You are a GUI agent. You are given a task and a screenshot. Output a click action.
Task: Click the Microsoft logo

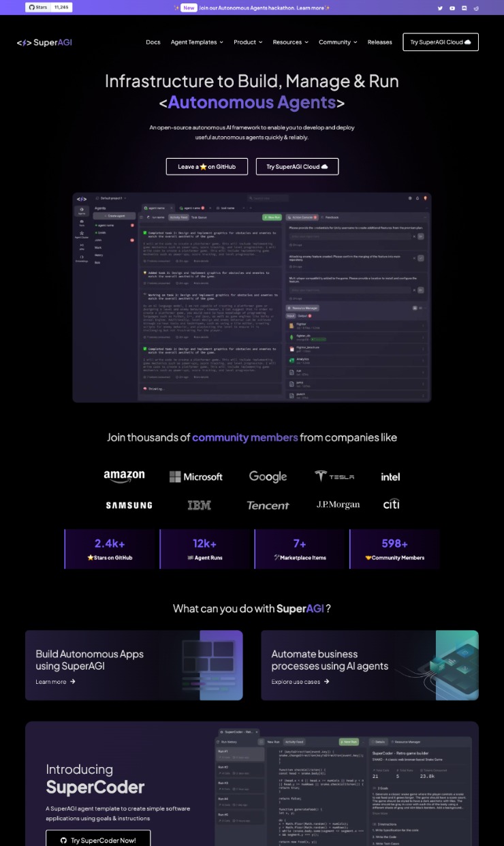196,477
